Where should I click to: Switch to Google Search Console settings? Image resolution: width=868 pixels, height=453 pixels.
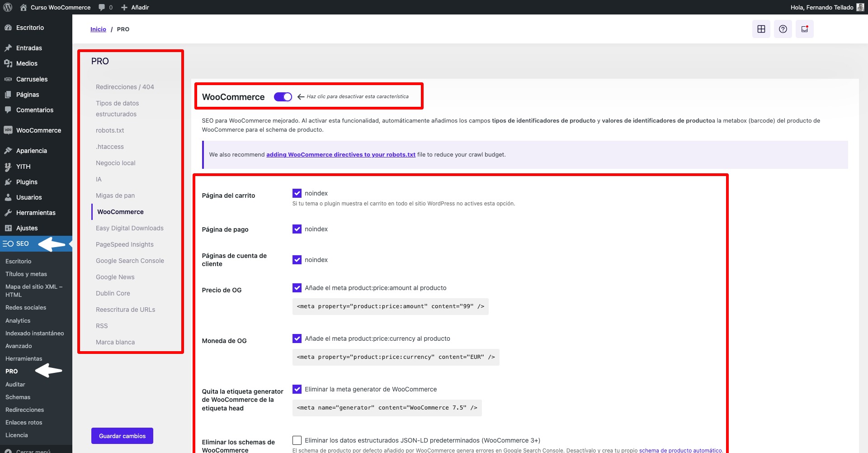pos(130,260)
